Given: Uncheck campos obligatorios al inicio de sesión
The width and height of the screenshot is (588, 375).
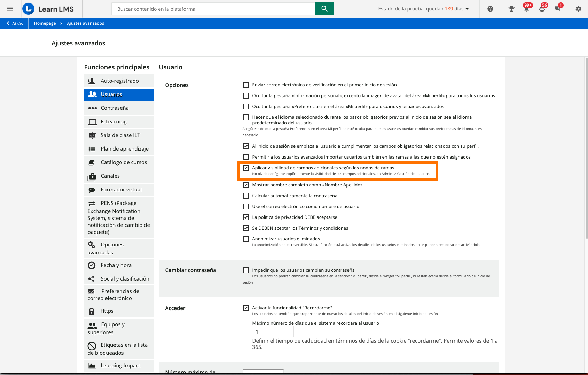Looking at the screenshot, I should [246, 146].
